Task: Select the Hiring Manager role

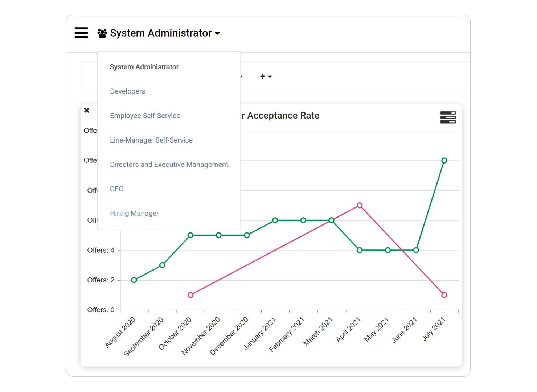Action: click(x=134, y=213)
